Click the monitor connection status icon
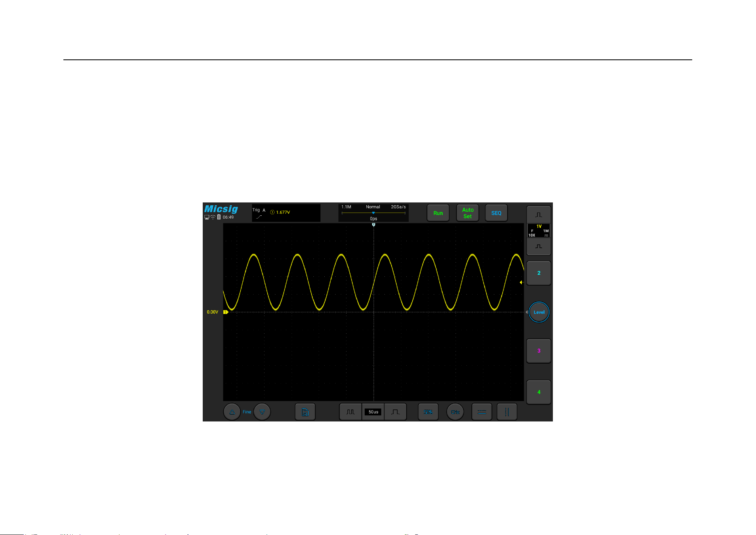Screen dimensions: 756x535 tap(207, 217)
